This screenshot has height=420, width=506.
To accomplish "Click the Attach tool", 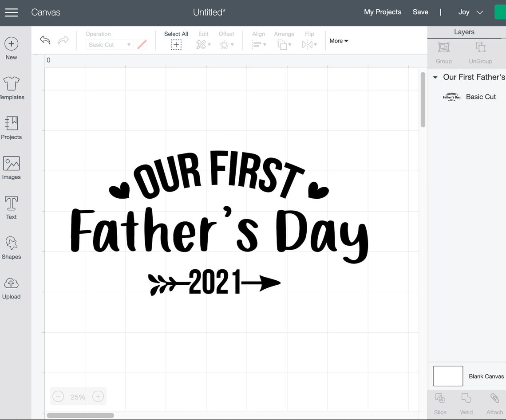I will pyautogui.click(x=494, y=404).
